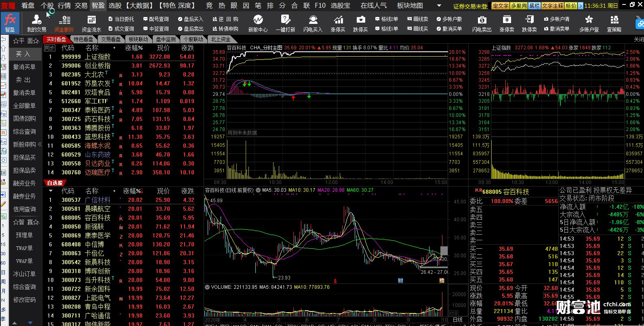
Task: Click 涨停卖 icon
Action: (x=507, y=23)
